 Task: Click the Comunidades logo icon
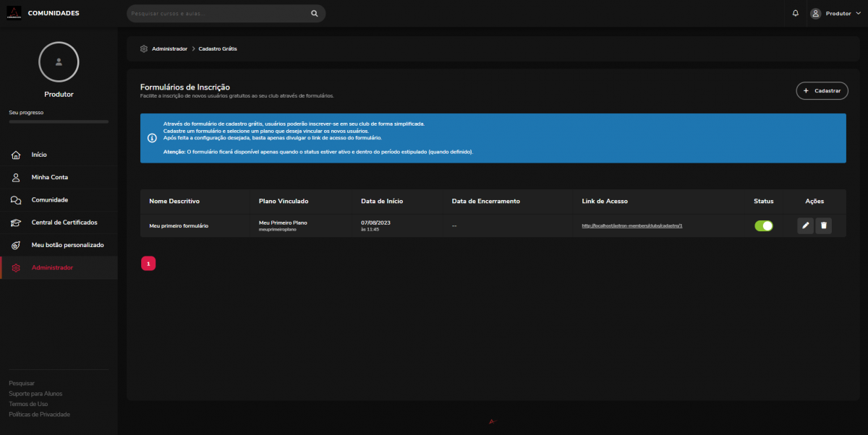coord(14,13)
